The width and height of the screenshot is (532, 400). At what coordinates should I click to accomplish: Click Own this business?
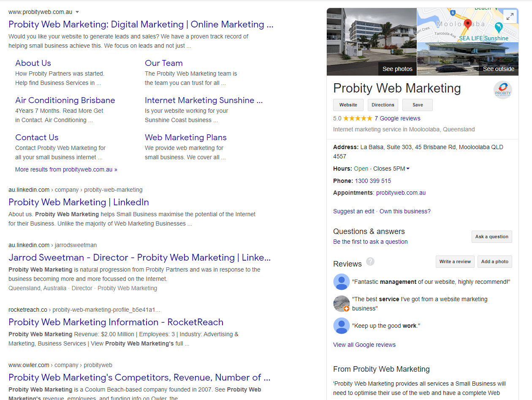[405, 211]
